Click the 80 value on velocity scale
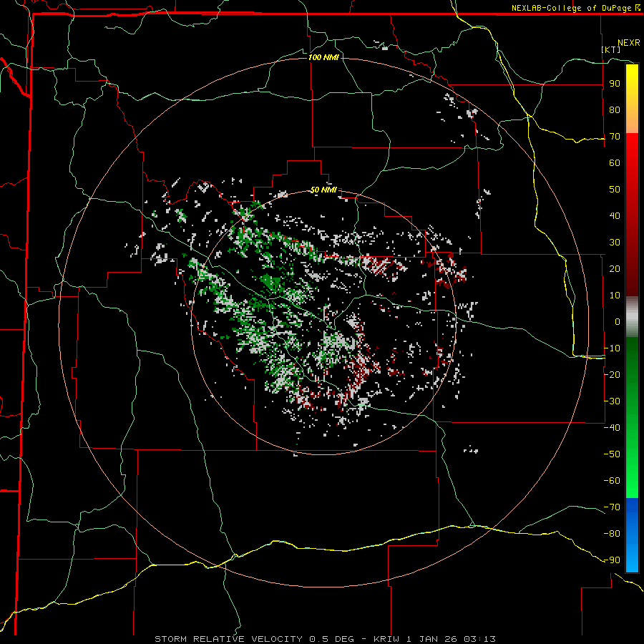This screenshot has height=644, width=644. tap(615, 110)
